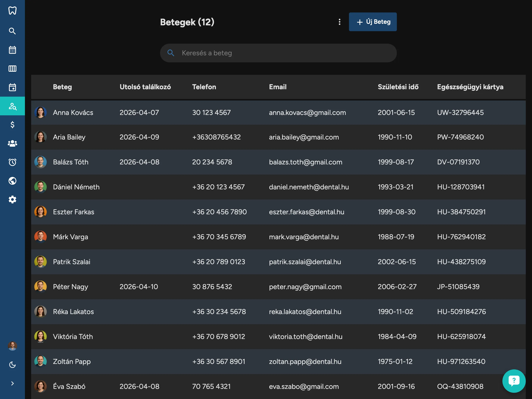532x399 pixels.
Task: Toggle dark mode moon icon
Action: click(12, 365)
